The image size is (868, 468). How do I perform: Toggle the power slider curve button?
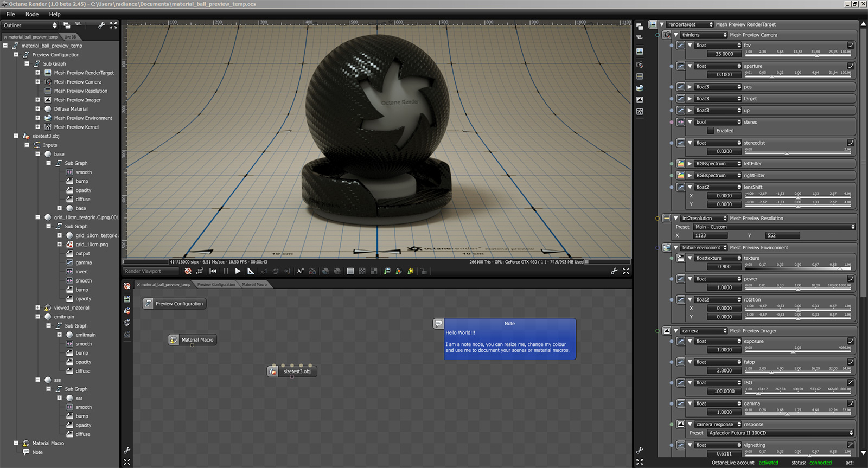[851, 279]
